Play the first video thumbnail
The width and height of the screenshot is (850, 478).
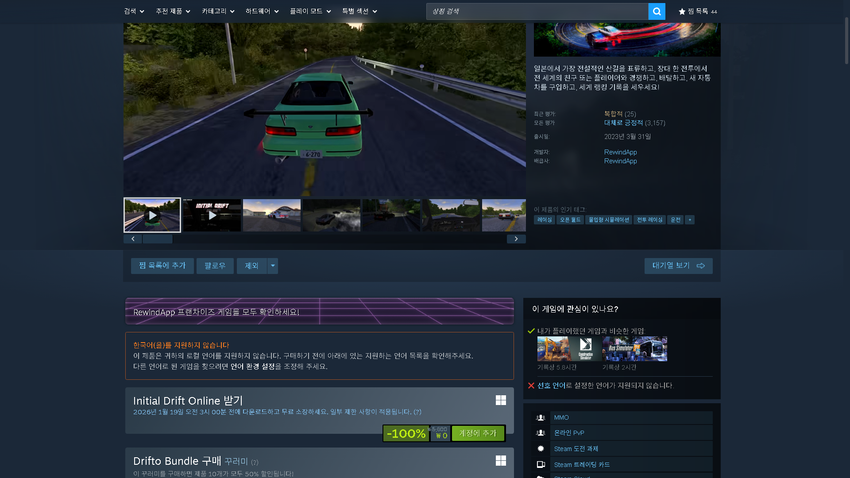(x=152, y=215)
